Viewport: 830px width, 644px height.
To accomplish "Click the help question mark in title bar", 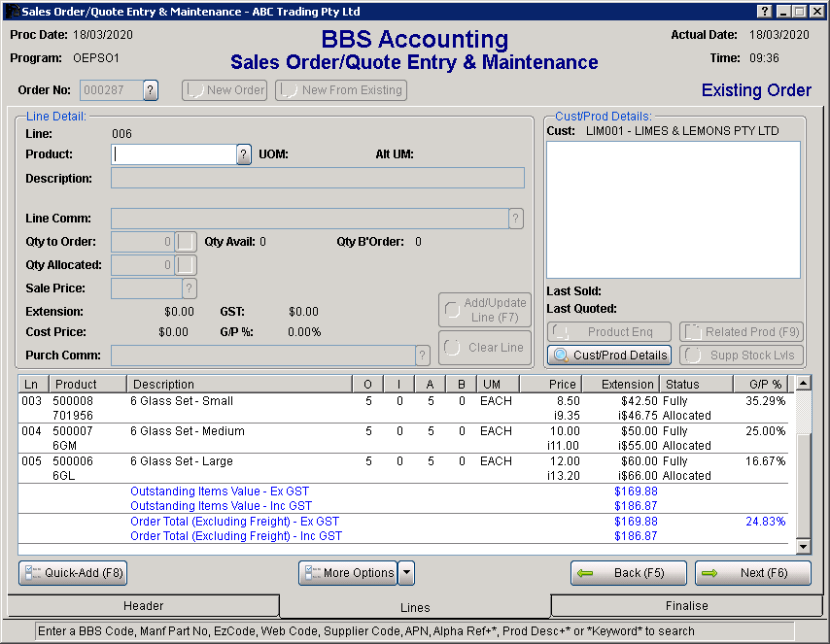I will tap(765, 11).
